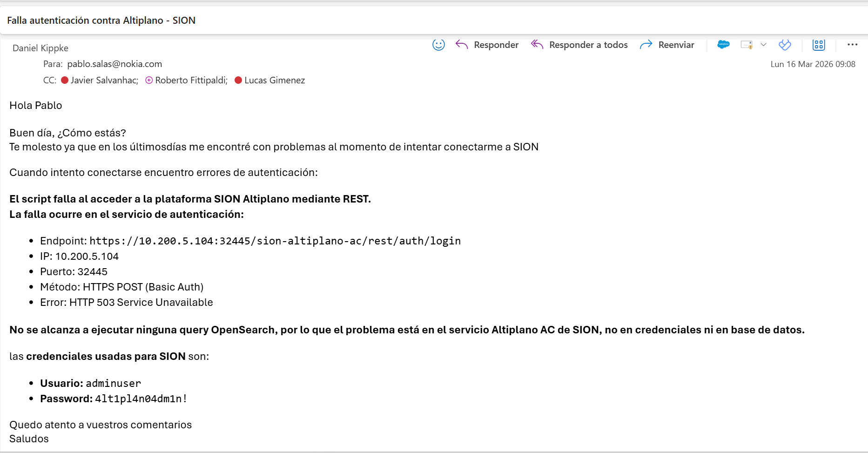Click recipient pablo.salas@nokia.com
Image resolution: width=868 pixels, height=453 pixels.
point(114,64)
